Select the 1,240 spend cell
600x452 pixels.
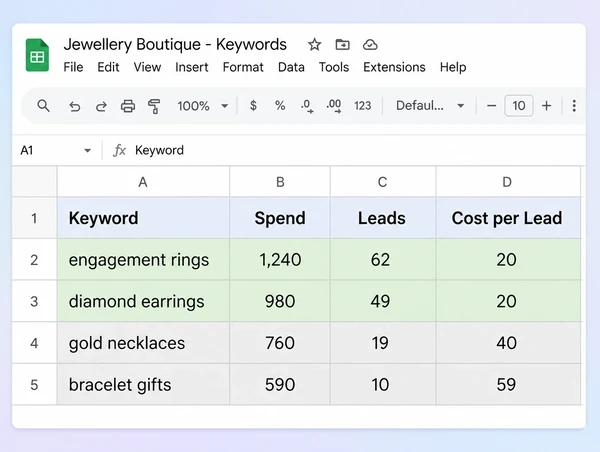point(280,260)
